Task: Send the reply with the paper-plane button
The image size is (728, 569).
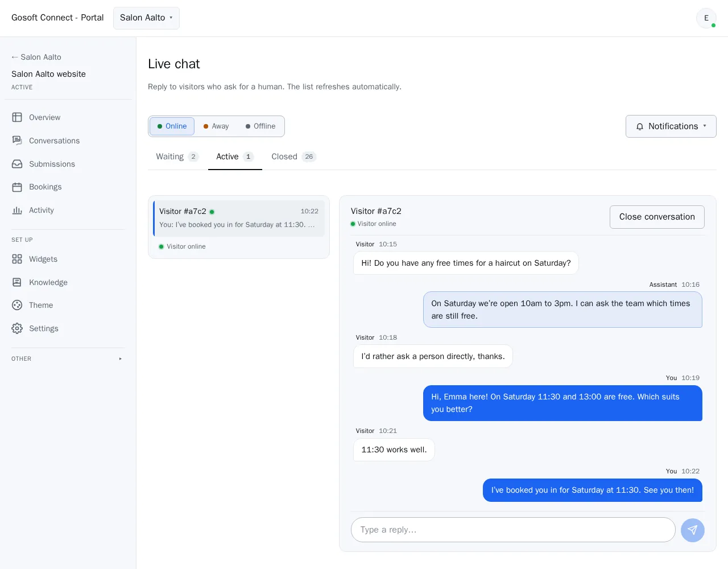Action: pyautogui.click(x=693, y=530)
